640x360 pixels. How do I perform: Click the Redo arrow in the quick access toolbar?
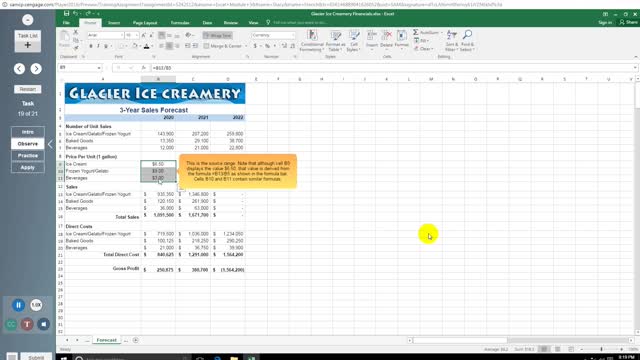(x=88, y=14)
